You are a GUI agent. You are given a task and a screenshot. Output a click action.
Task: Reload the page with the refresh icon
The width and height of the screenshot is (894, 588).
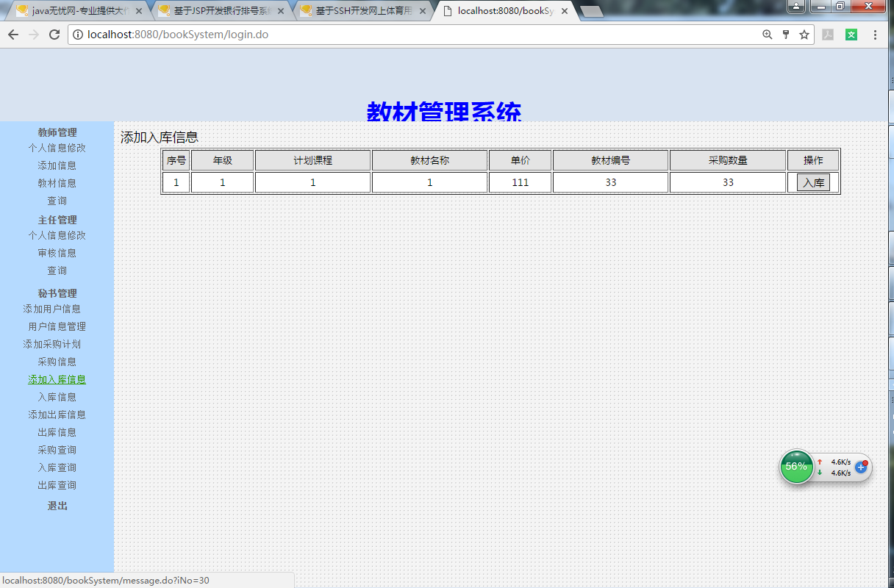[x=54, y=35]
